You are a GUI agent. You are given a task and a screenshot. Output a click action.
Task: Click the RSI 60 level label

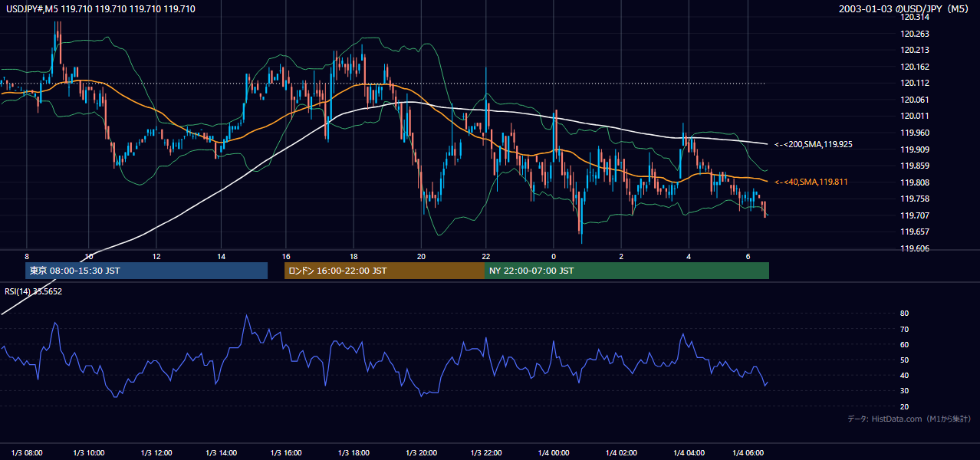[904, 344]
